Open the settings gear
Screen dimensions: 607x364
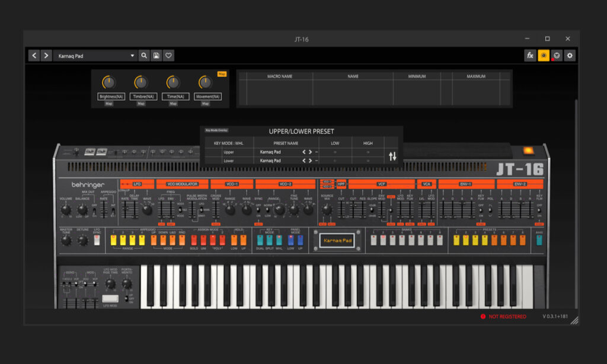pyautogui.click(x=570, y=55)
